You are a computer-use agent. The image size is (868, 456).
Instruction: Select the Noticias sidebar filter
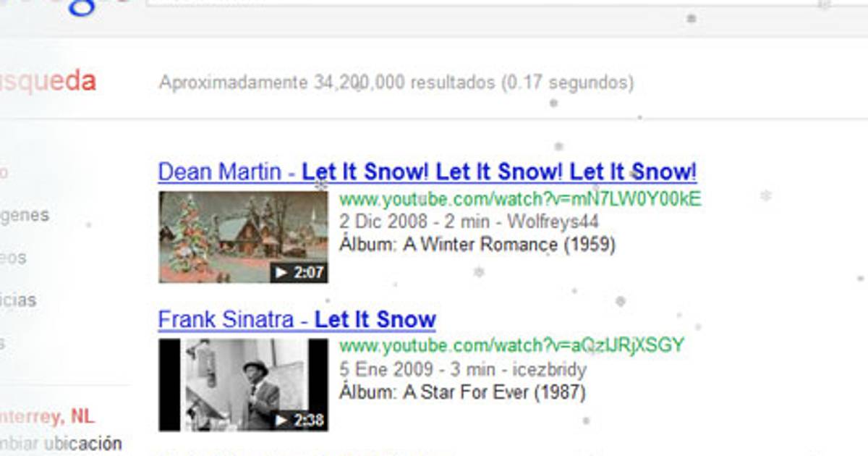pos(18,300)
